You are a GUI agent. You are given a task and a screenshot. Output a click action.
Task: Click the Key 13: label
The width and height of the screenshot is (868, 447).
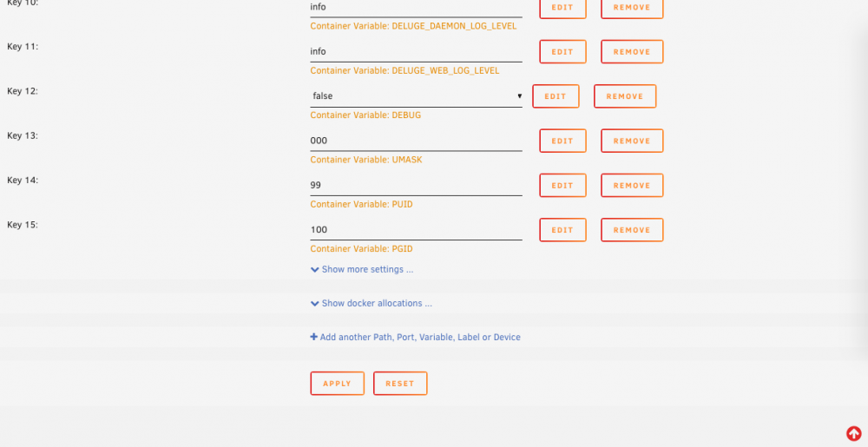23,135
